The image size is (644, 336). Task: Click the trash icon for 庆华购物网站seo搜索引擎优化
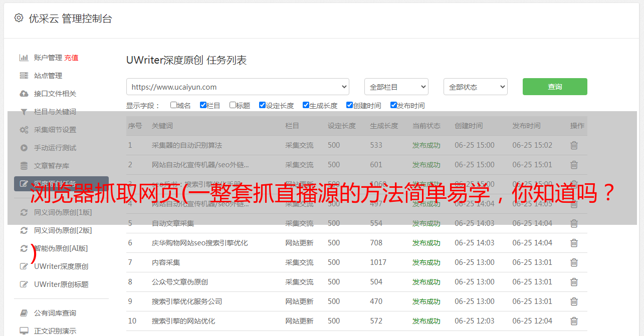click(574, 243)
